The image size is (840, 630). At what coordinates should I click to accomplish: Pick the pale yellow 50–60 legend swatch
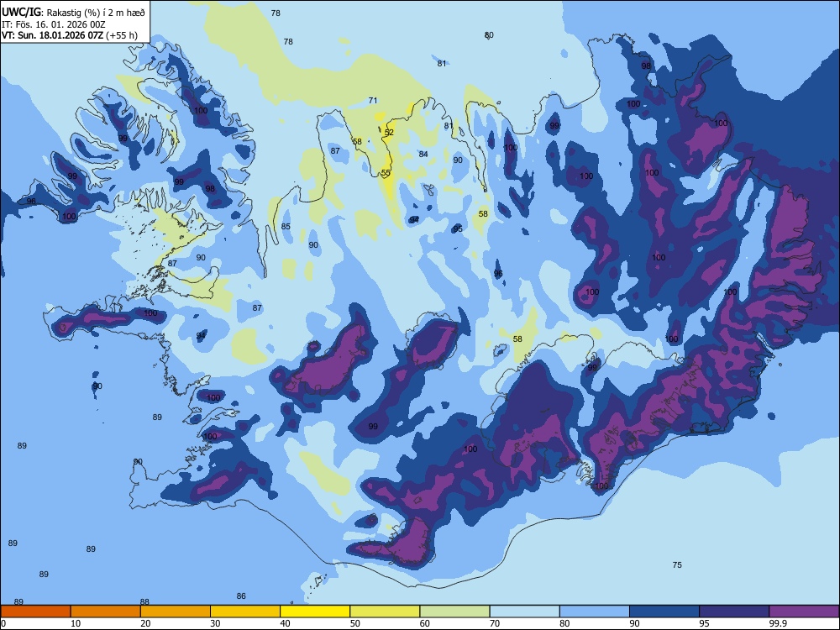pyautogui.click(x=386, y=612)
